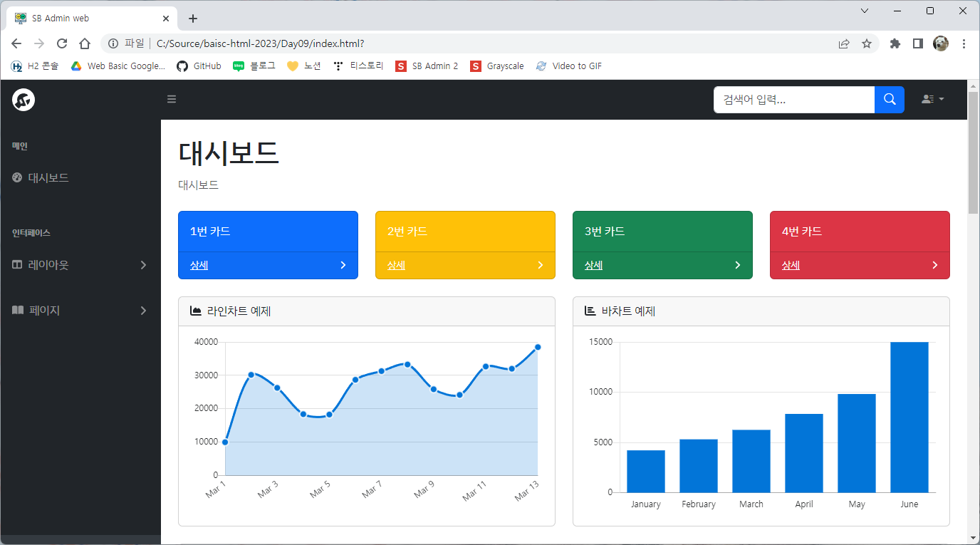This screenshot has width=980, height=545.
Task: Focus the 검색어 입력 search field
Action: point(794,100)
